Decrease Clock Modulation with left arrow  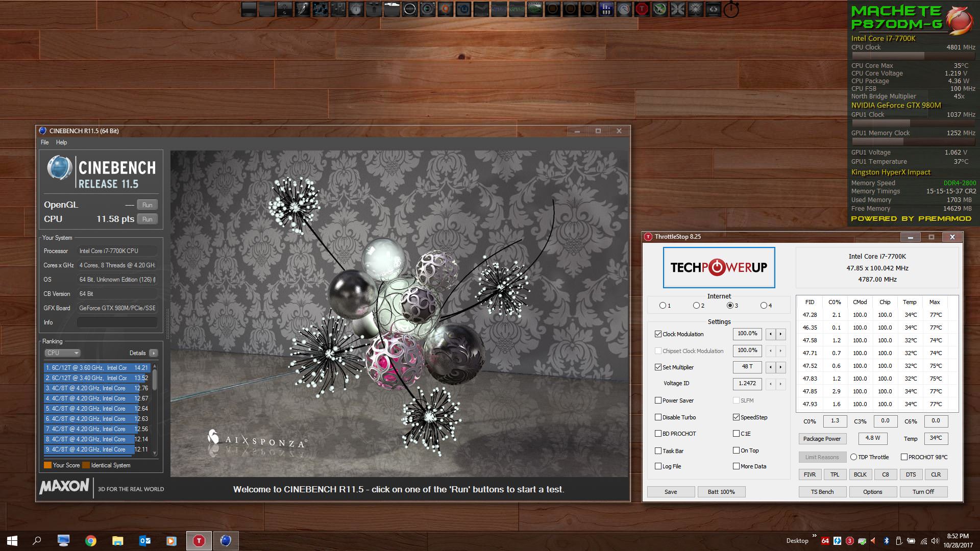coord(770,334)
